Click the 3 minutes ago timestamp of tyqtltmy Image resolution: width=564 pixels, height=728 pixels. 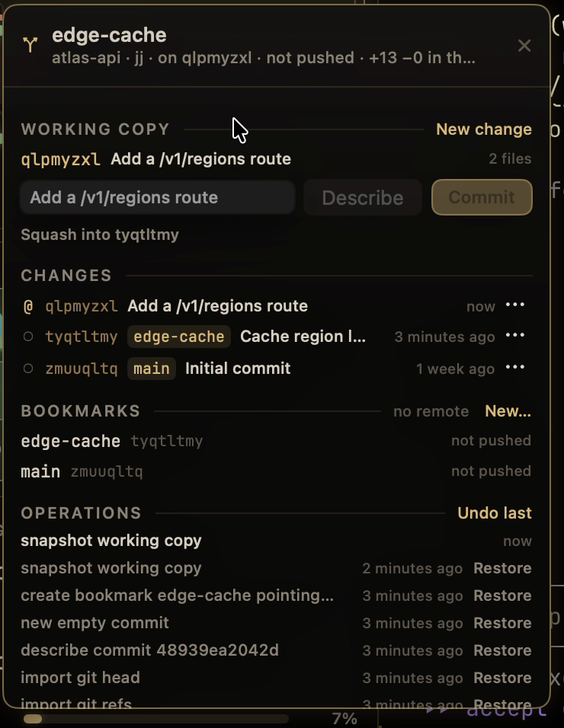(444, 337)
